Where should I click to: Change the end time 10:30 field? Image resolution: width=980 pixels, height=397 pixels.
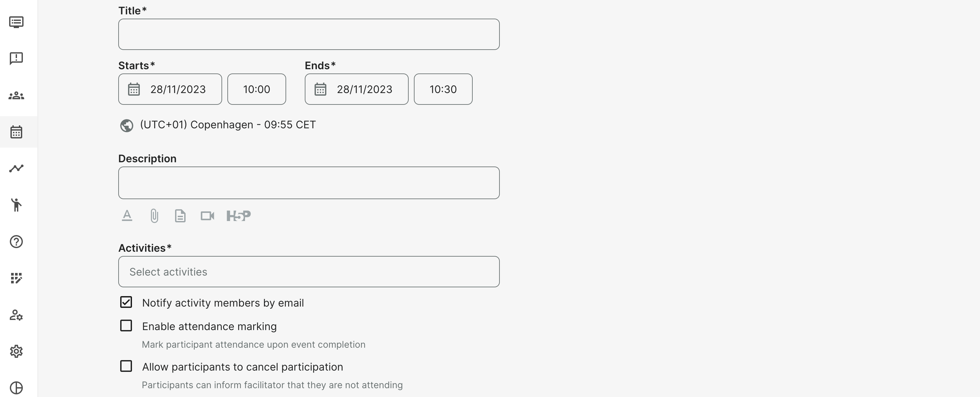[x=443, y=89]
